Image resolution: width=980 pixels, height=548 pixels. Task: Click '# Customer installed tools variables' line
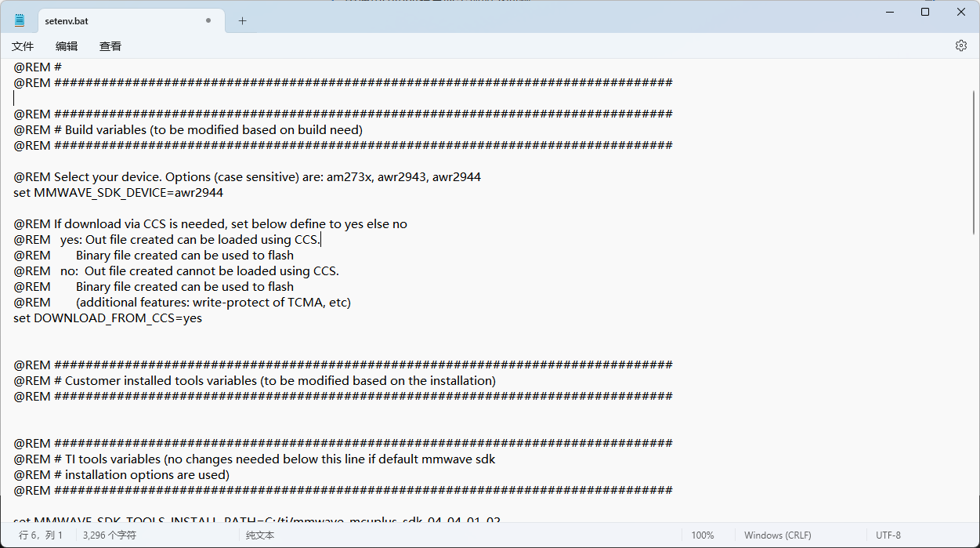pos(255,380)
